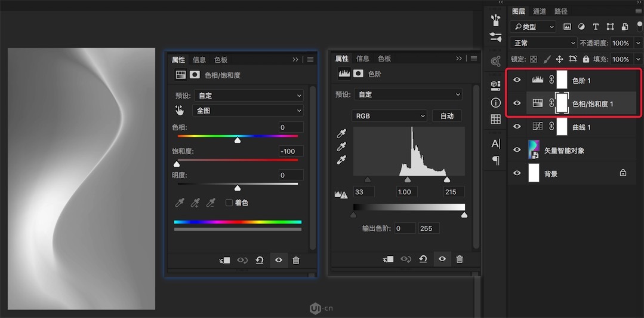Hide the 背景 layer

click(x=517, y=173)
